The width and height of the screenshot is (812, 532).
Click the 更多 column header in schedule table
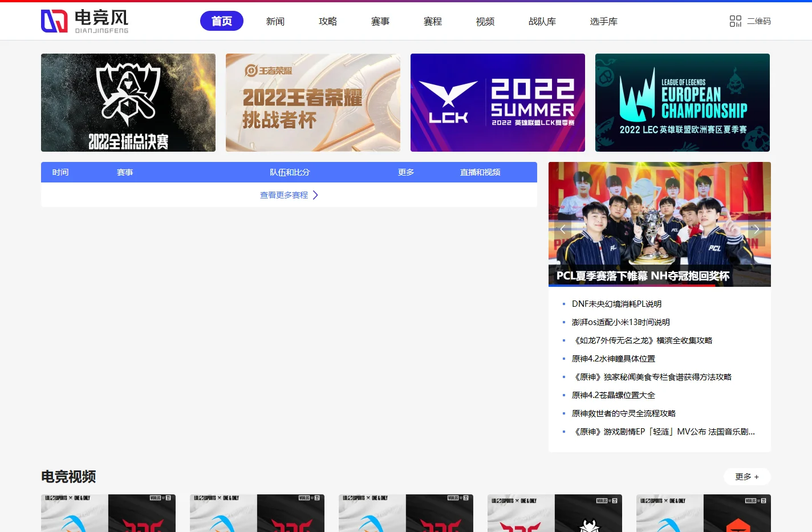pos(406,172)
